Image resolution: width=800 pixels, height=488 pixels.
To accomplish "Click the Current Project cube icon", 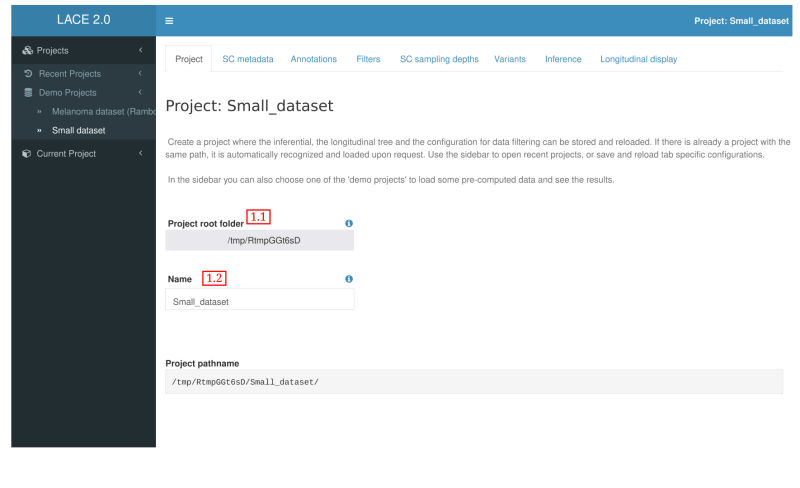I will (27, 153).
